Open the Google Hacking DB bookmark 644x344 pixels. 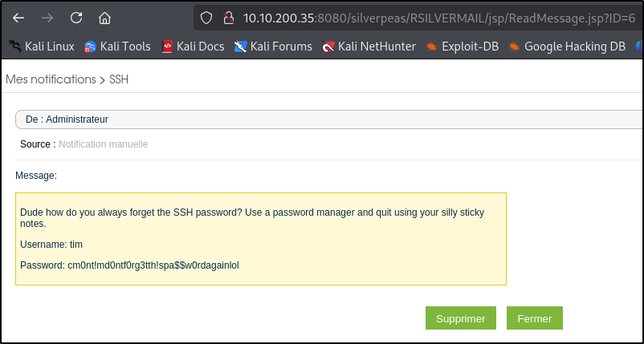[566, 47]
